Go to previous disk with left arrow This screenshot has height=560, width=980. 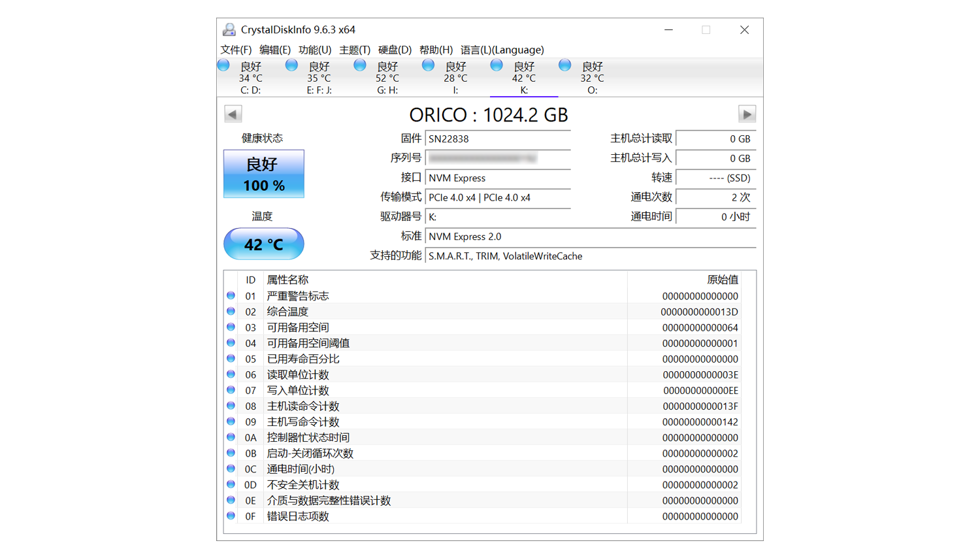coord(233,114)
